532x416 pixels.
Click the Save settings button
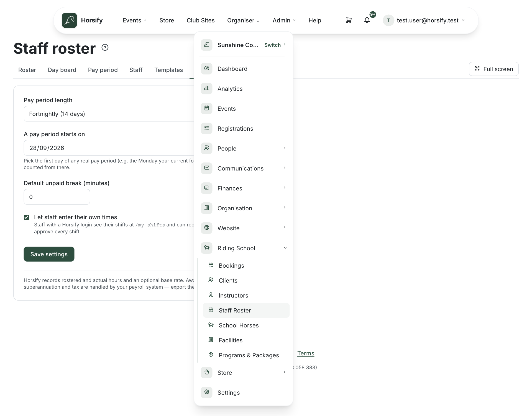pyautogui.click(x=49, y=254)
